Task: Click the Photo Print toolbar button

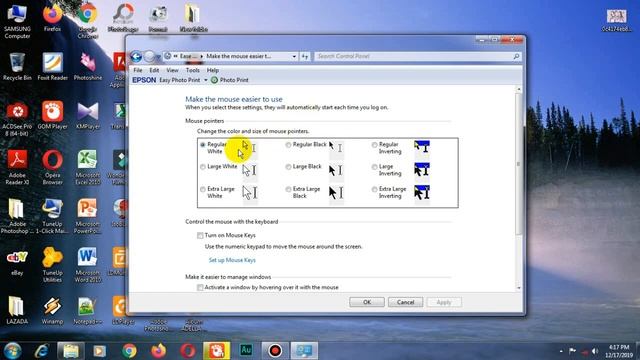Action: tap(229, 80)
